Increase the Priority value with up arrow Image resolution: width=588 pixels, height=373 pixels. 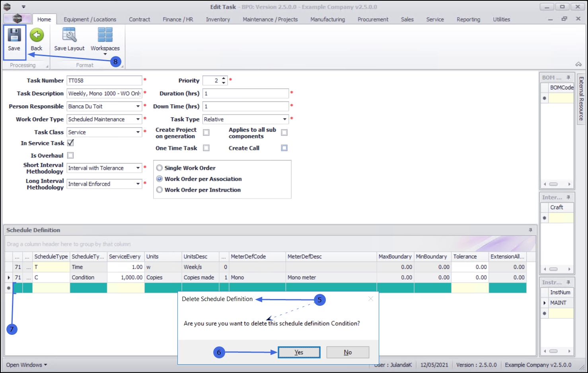pos(224,78)
